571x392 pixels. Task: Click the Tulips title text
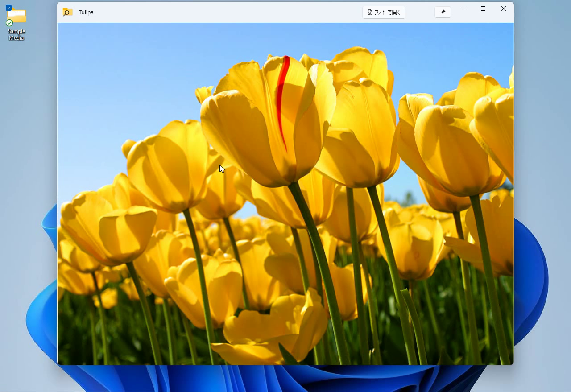(x=86, y=12)
